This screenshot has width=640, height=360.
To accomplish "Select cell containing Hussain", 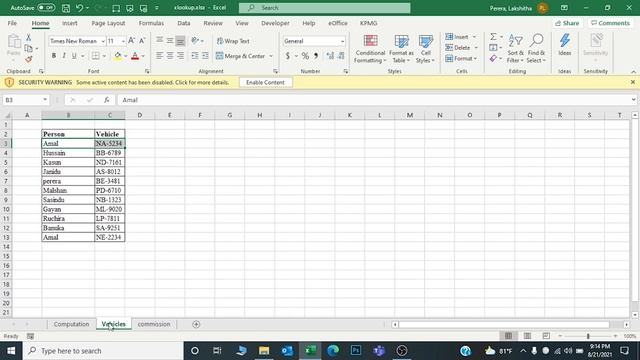I will click(x=68, y=153).
